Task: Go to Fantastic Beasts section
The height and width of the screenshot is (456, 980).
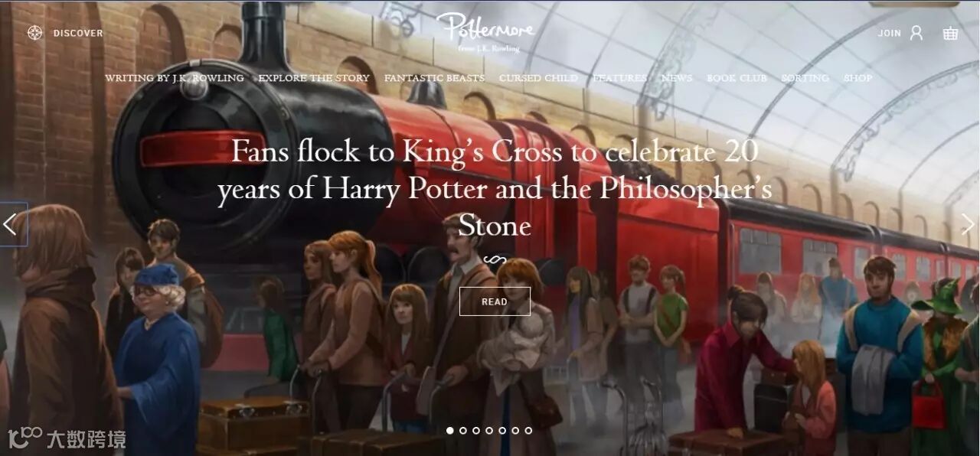Action: pyautogui.click(x=434, y=78)
